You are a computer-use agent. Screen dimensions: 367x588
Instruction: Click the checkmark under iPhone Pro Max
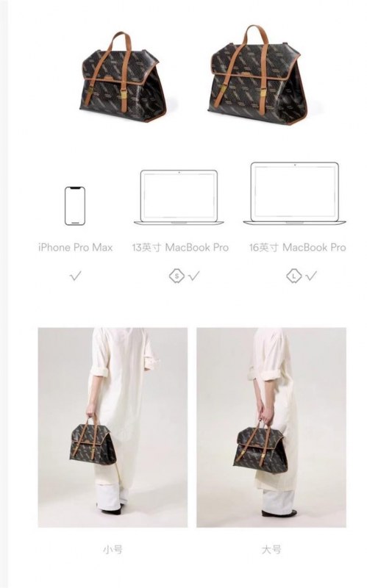[x=76, y=276]
